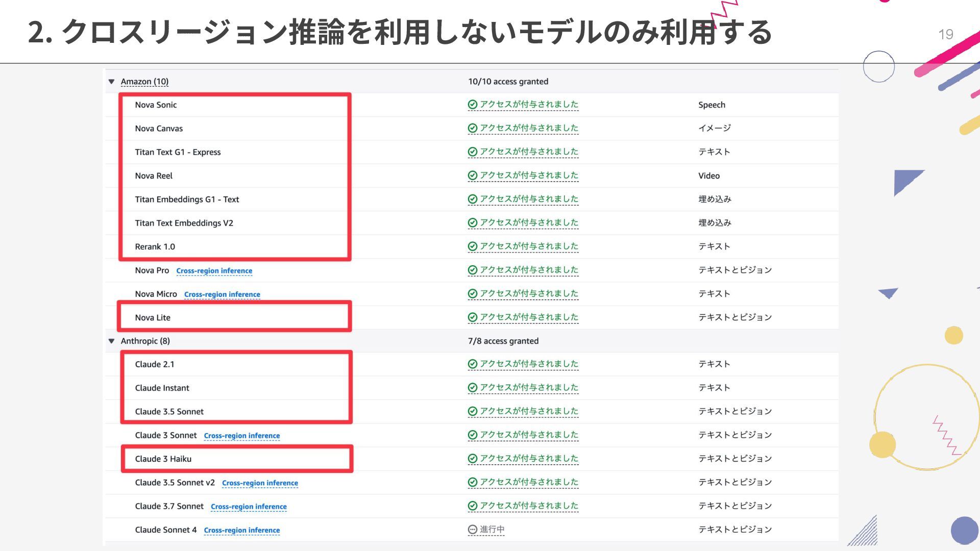The width and height of the screenshot is (980, 551).
Task: Click the Speech modality for Nova Sonic
Action: point(712,105)
